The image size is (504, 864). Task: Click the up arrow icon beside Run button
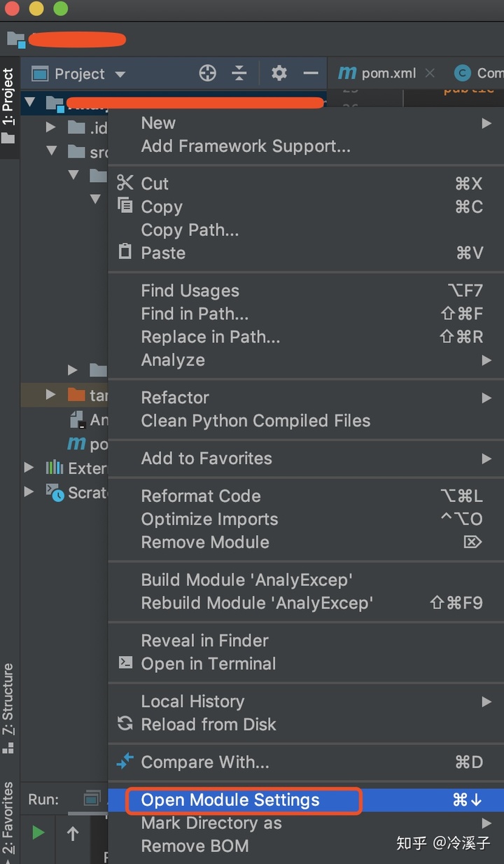(74, 832)
